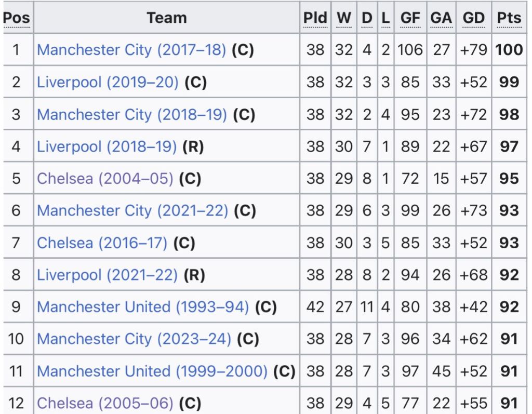Click the GA column header
532x414 pixels.
point(441,18)
